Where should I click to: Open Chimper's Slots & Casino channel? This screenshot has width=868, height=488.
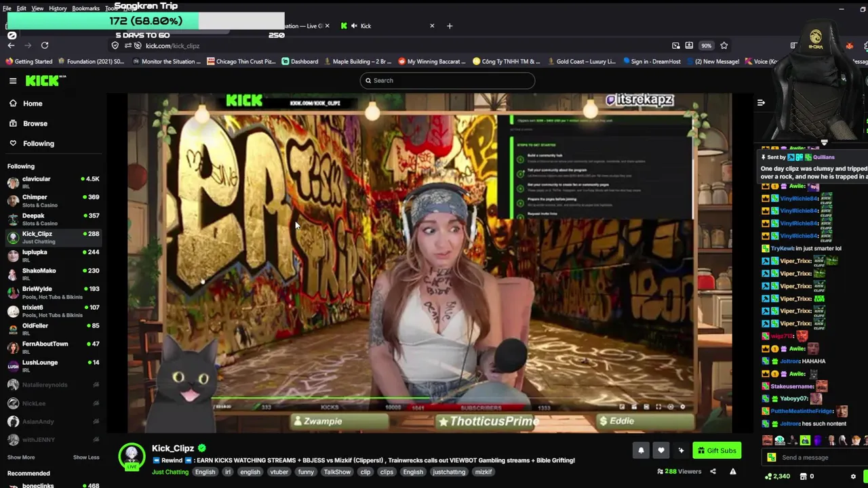pyautogui.click(x=54, y=201)
